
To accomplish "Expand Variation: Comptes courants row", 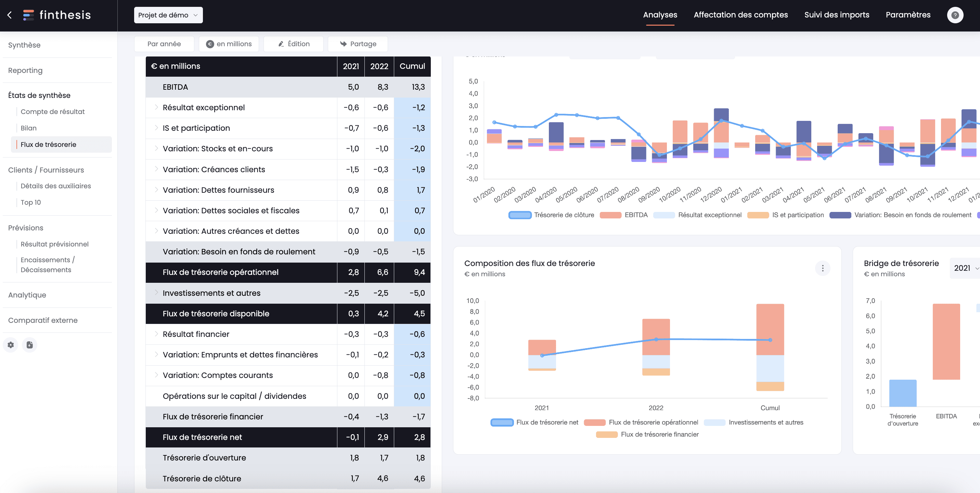I will coord(156,375).
